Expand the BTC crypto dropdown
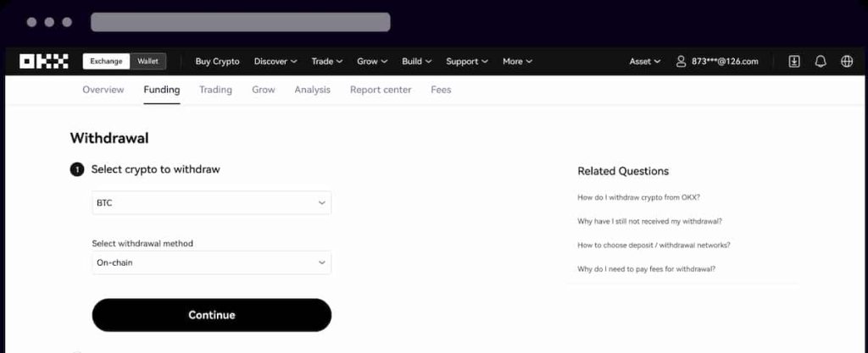Viewport: 868px width, 353px height. click(x=211, y=203)
